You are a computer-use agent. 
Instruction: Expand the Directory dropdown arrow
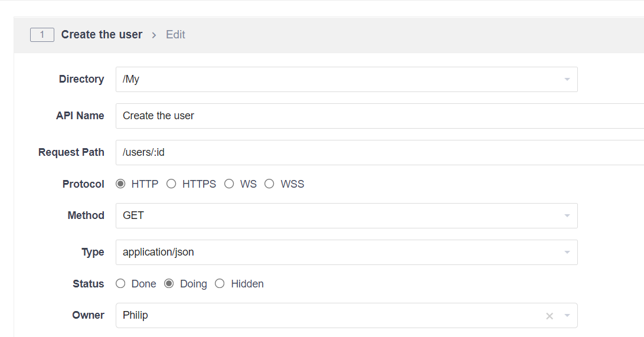pyautogui.click(x=567, y=80)
